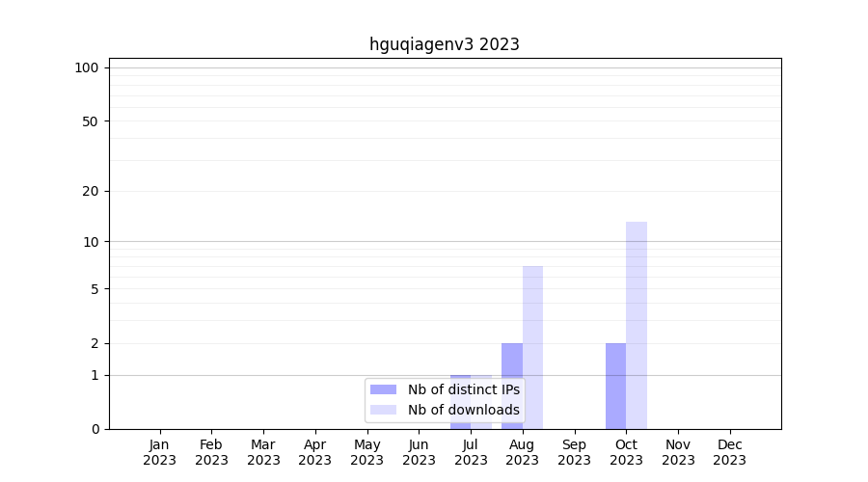
Task: Click the 10 tick on the y-axis
Action: (x=91, y=242)
